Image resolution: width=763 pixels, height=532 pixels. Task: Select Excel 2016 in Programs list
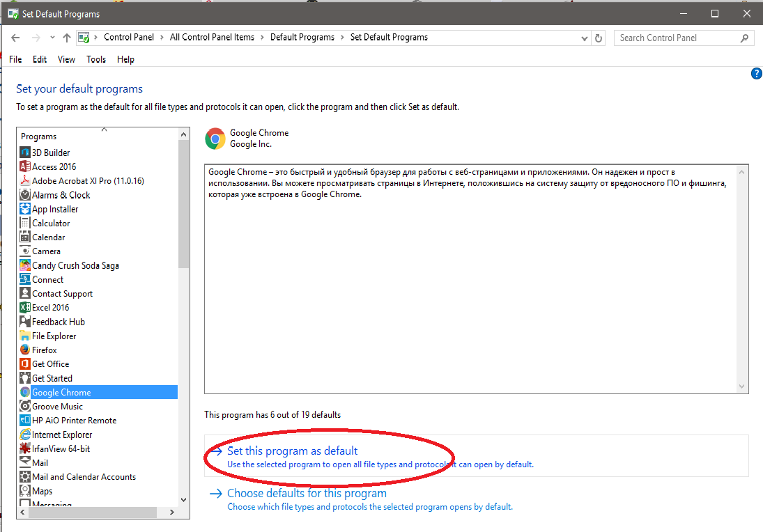point(98,308)
